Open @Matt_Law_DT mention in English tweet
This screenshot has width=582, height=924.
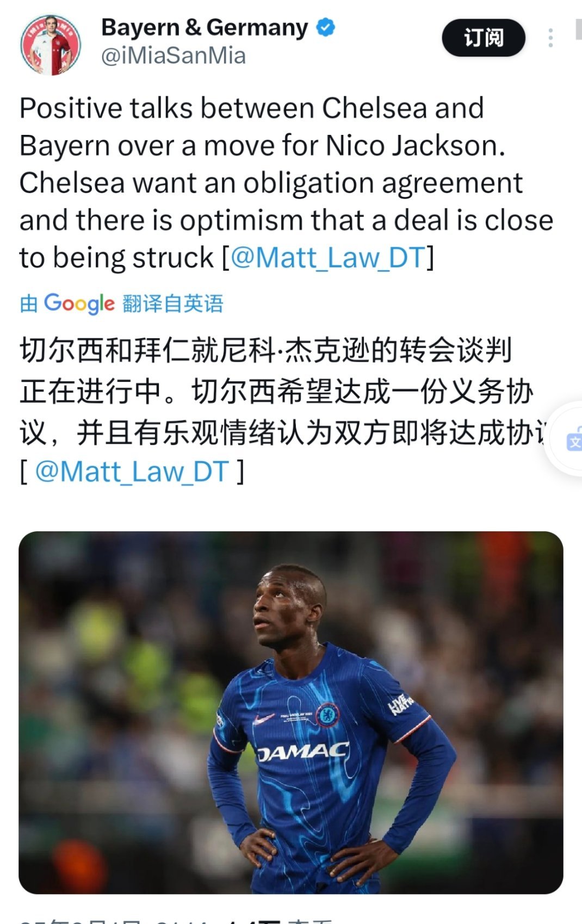pyautogui.click(x=328, y=257)
